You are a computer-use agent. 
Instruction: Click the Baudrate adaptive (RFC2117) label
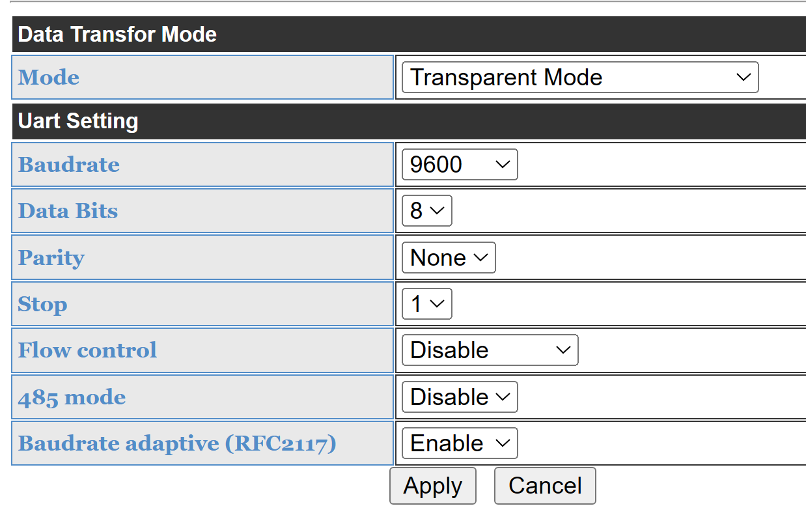(178, 443)
